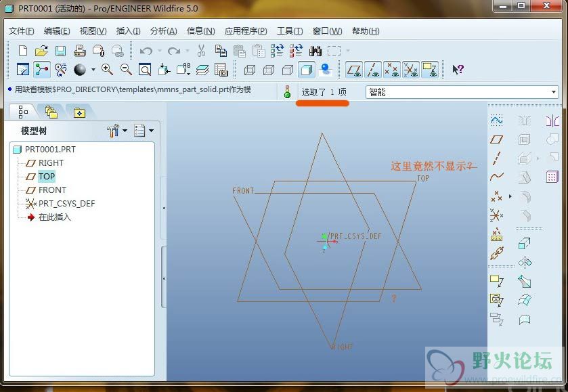This screenshot has width=568, height=392.
Task: Open the Layers stacked-sheets icon
Action: [202, 69]
